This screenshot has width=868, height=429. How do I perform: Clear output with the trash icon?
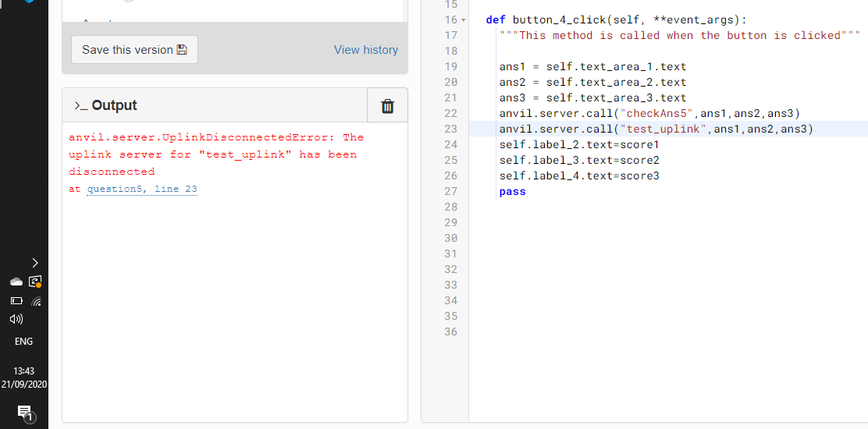(387, 106)
